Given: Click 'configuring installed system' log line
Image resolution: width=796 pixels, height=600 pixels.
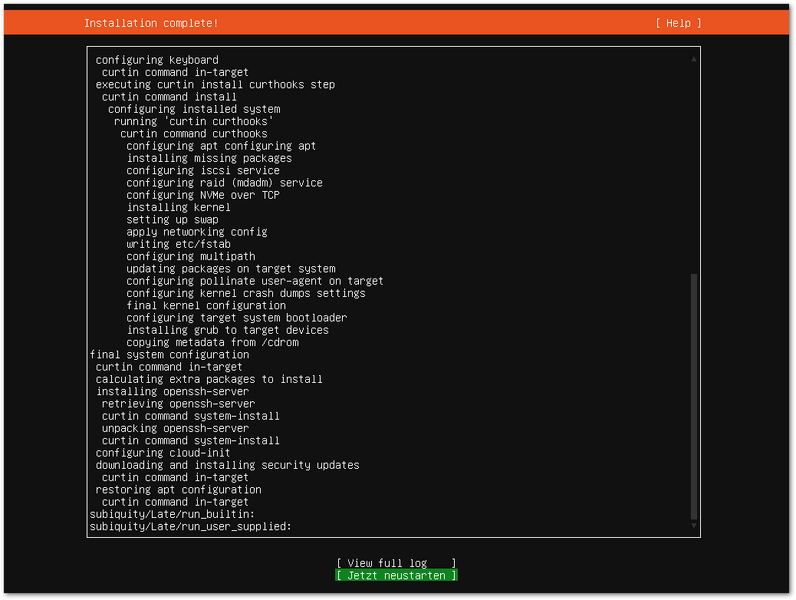Looking at the screenshot, I should click(x=194, y=109).
